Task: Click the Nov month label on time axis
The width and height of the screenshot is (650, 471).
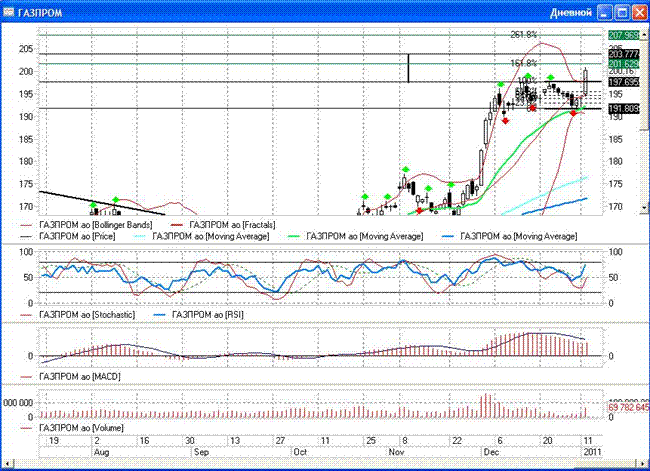Action: pyautogui.click(x=396, y=452)
